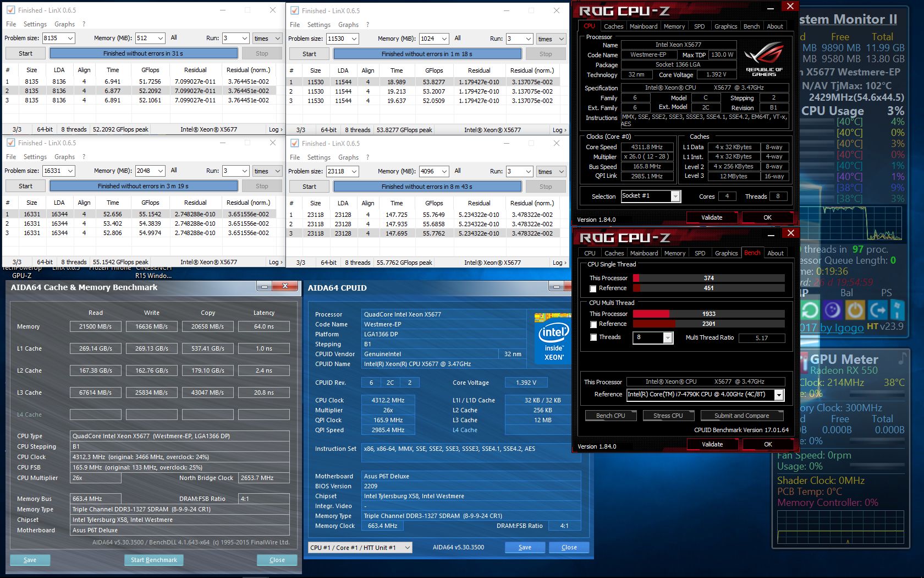
Task: Click the All label in the 8135 LinX window
Action: [174, 37]
